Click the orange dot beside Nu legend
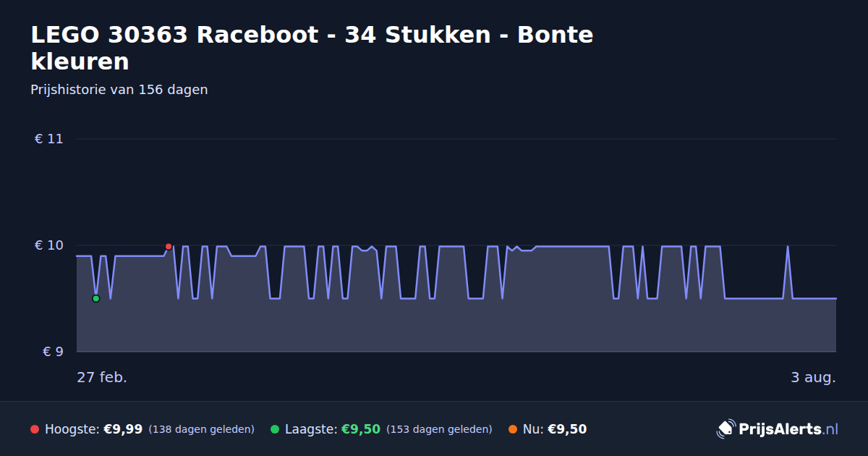Viewport: 868px width, 456px height. click(x=513, y=429)
